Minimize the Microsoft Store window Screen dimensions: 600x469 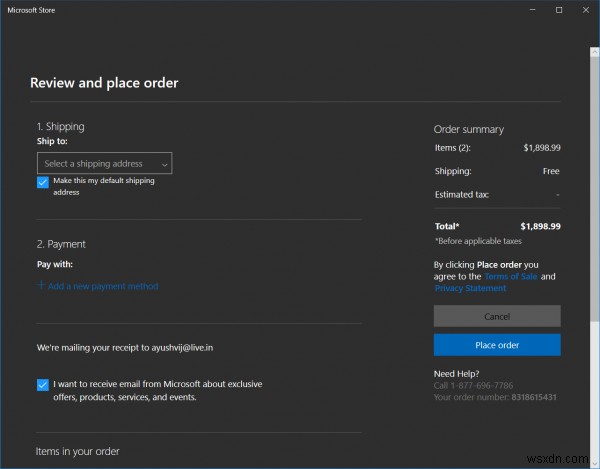point(532,10)
